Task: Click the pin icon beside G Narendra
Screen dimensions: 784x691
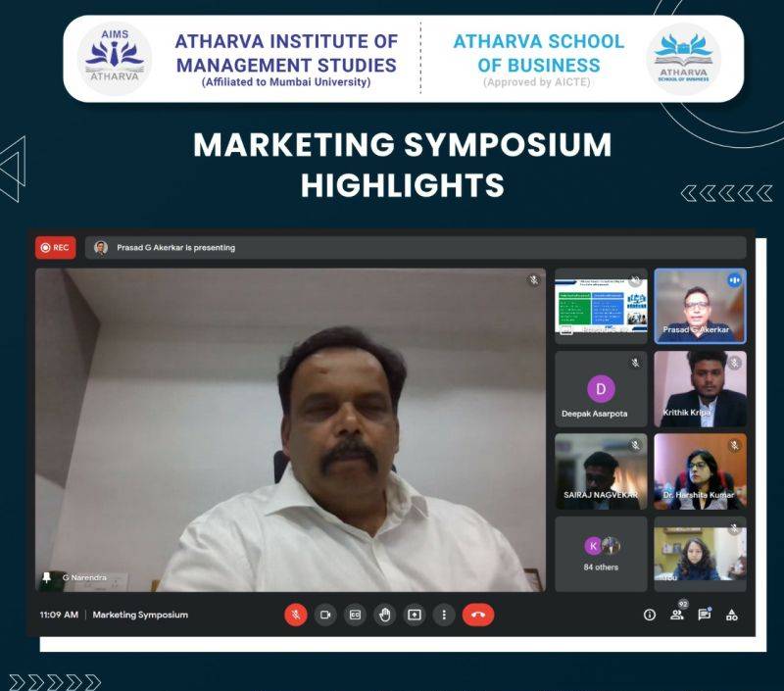Action: [46, 578]
